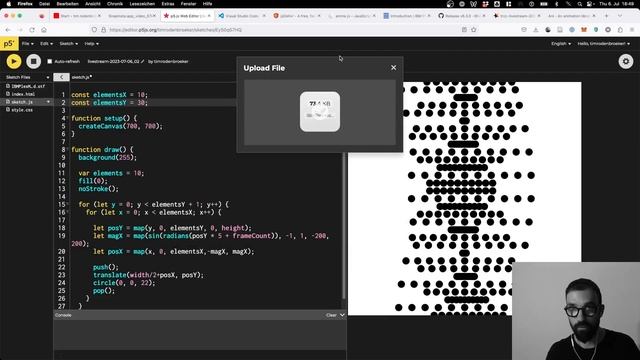Click the p5 logo in the editor

pyautogui.click(x=9, y=44)
